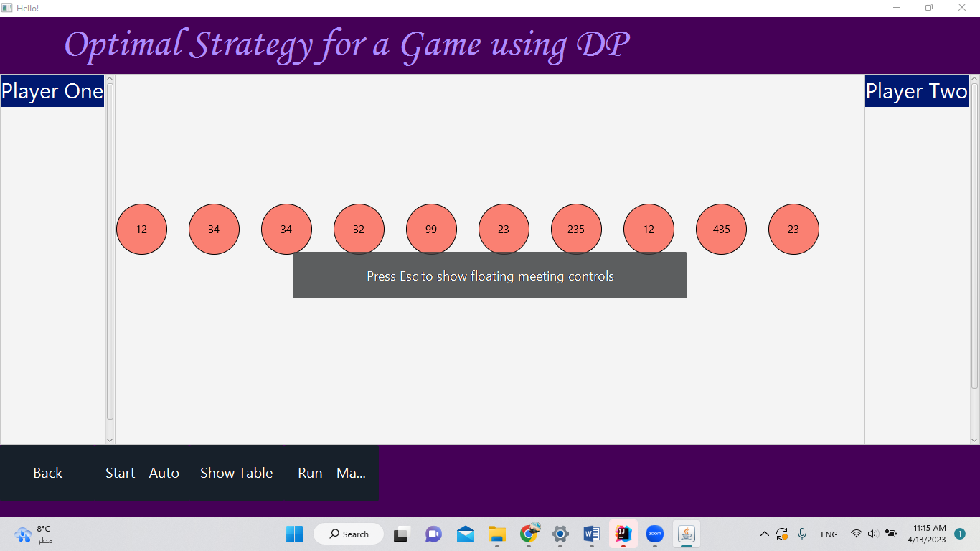Change the ENG input language
Viewport: 980px width, 551px height.
pyautogui.click(x=829, y=534)
